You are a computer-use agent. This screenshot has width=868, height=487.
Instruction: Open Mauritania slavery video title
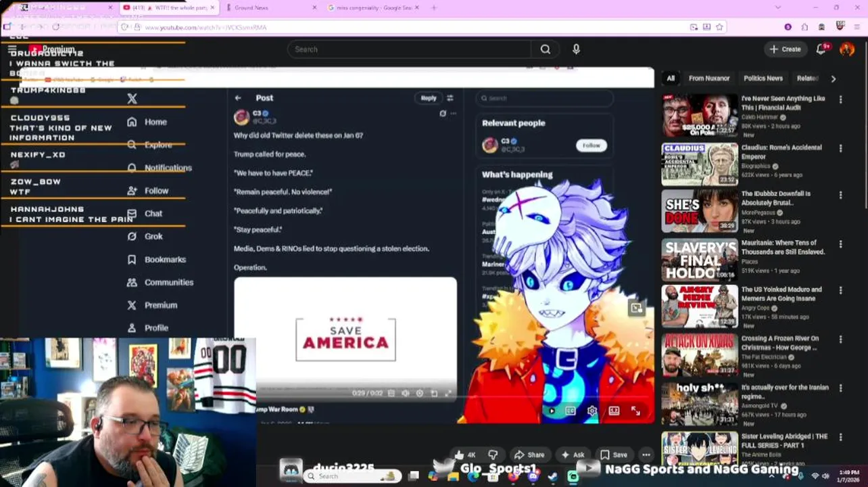tap(783, 247)
